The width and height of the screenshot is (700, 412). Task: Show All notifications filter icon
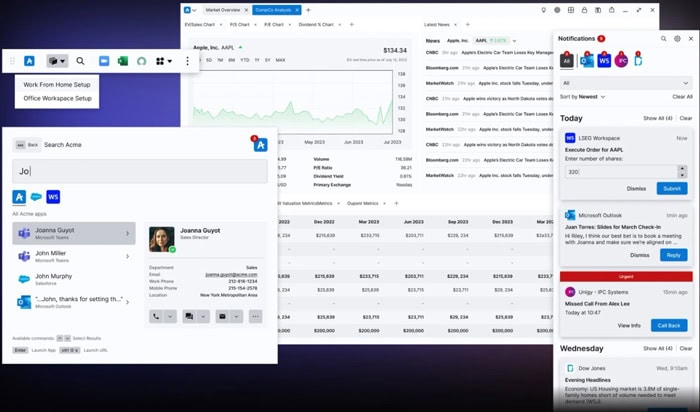[x=567, y=60]
